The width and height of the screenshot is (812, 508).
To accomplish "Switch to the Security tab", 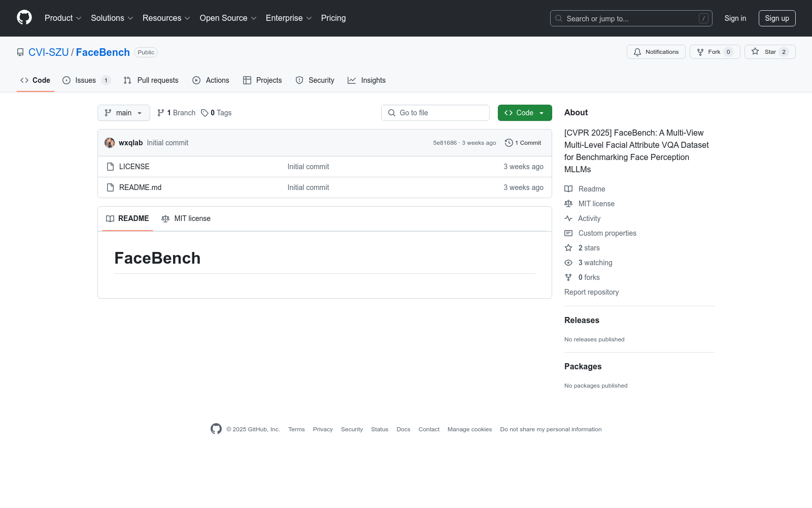I will [x=315, y=80].
